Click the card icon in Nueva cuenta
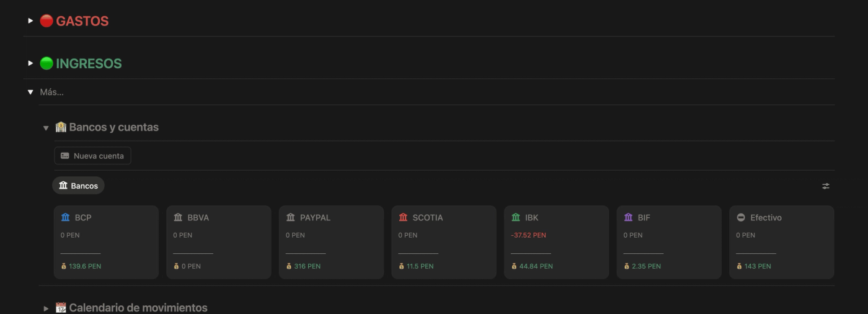 pyautogui.click(x=65, y=156)
